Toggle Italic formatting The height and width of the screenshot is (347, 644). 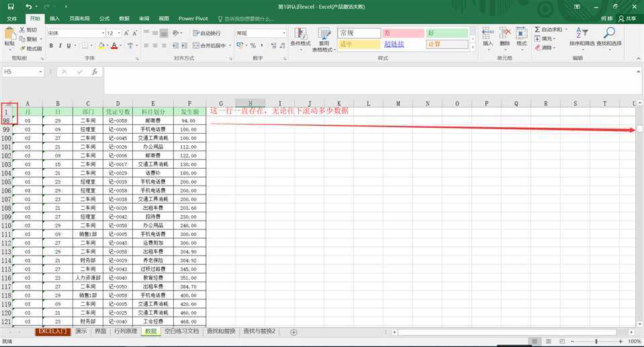coord(60,46)
